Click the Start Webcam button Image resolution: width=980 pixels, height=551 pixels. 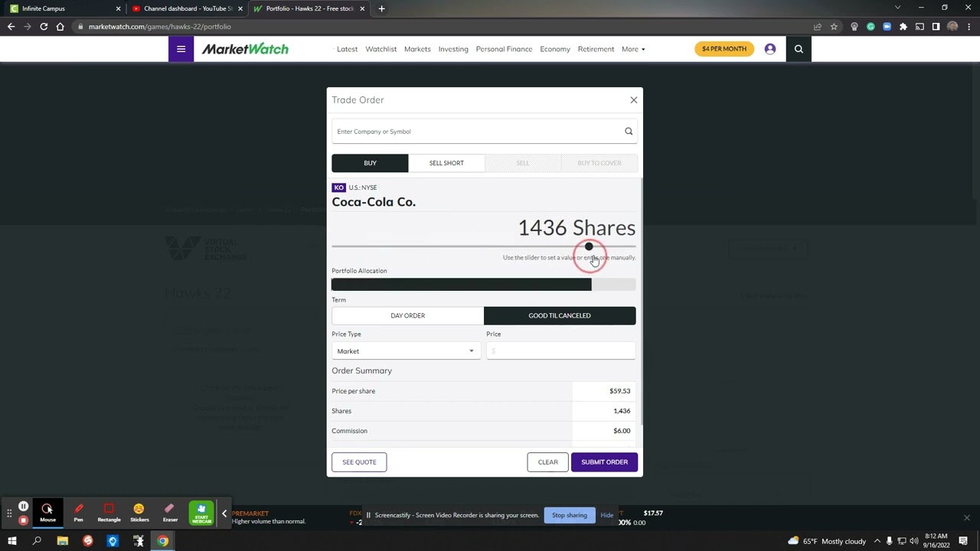[x=201, y=512]
